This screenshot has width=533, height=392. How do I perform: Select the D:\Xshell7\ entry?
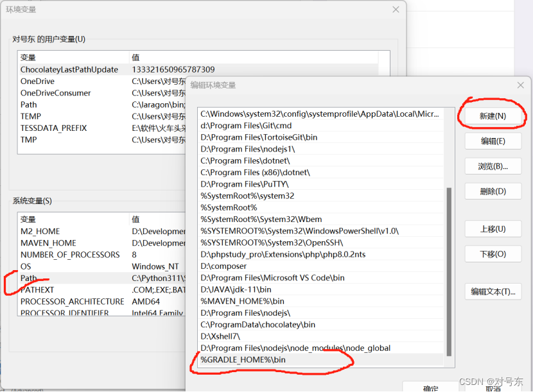tap(320, 336)
